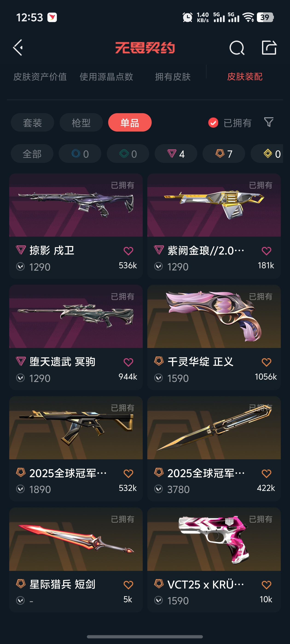Toggle heart on 星际猎兵 短剑
Image resolution: width=290 pixels, height=644 pixels.
[128, 584]
